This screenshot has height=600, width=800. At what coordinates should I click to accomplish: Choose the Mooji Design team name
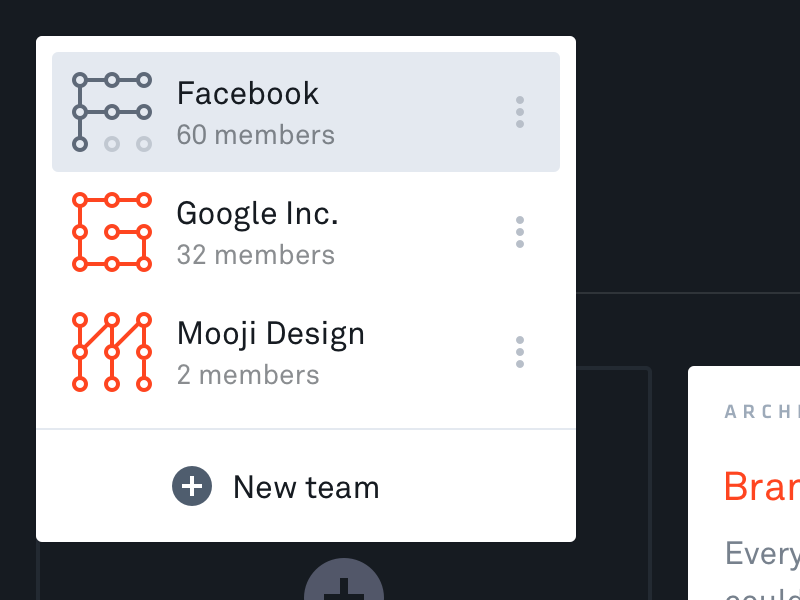270,334
